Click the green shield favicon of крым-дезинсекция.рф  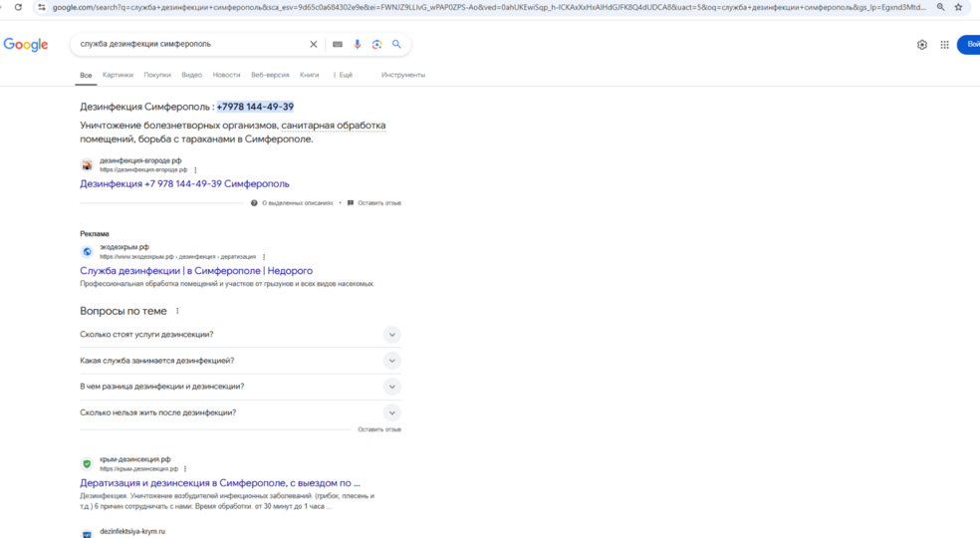87,463
